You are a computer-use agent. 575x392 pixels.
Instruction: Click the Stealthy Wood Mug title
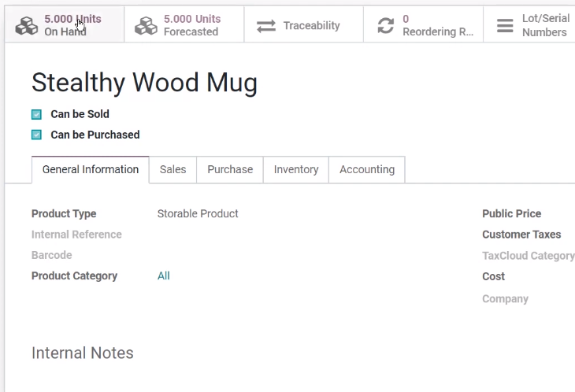pyautogui.click(x=144, y=83)
